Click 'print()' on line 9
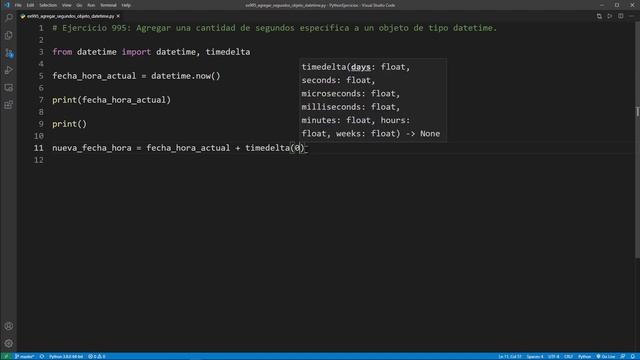The height and width of the screenshot is (360, 640). tap(69, 124)
